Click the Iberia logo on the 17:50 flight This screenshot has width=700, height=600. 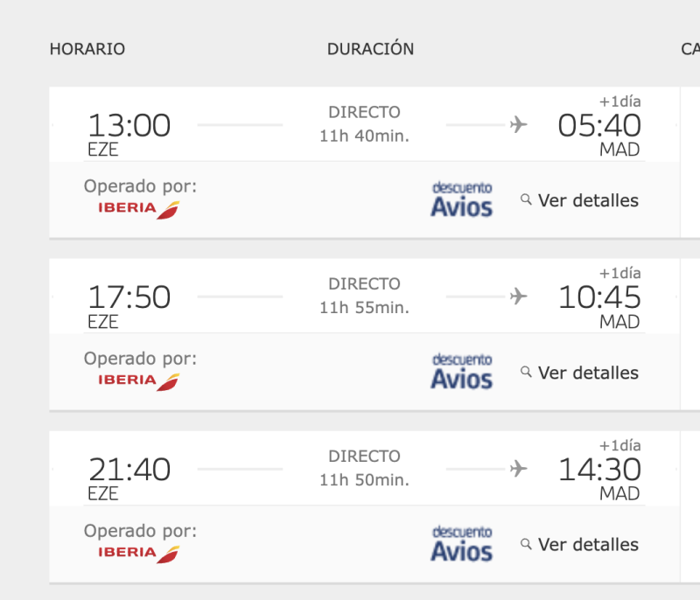tap(138, 381)
